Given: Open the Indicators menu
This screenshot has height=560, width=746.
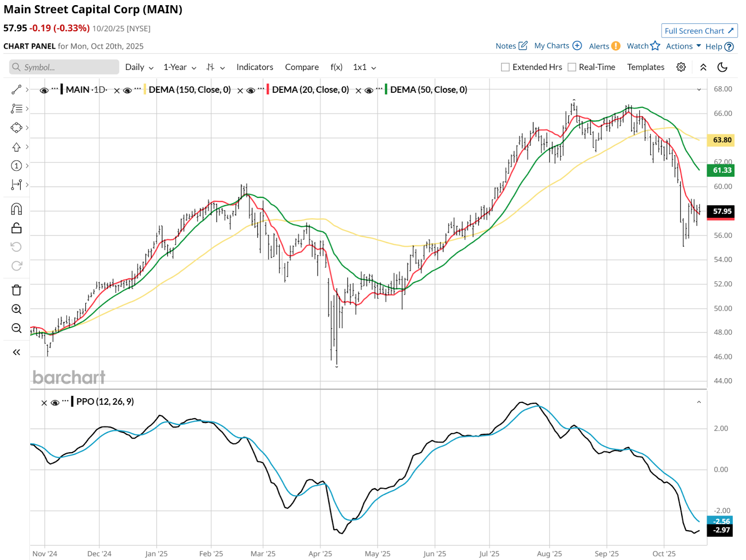Looking at the screenshot, I should pyautogui.click(x=255, y=67).
